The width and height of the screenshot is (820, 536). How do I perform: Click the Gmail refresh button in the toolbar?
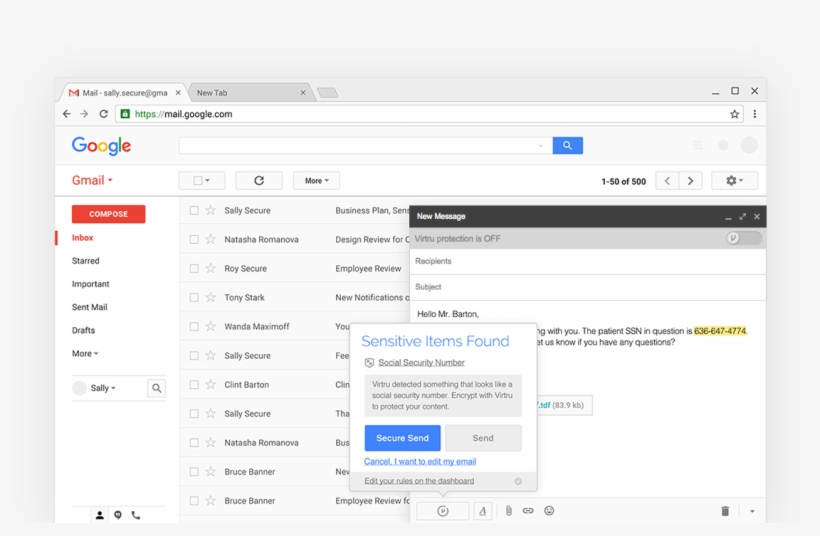[259, 180]
